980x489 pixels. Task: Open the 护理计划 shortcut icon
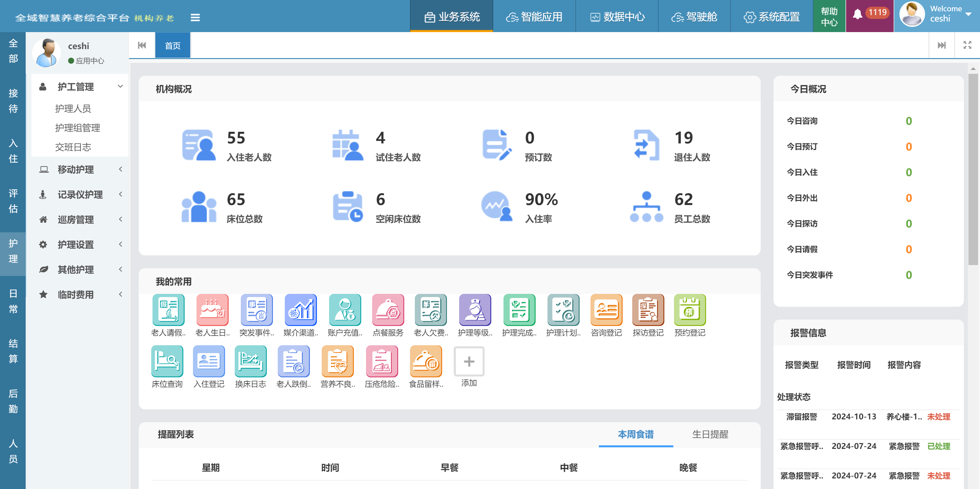click(x=563, y=310)
